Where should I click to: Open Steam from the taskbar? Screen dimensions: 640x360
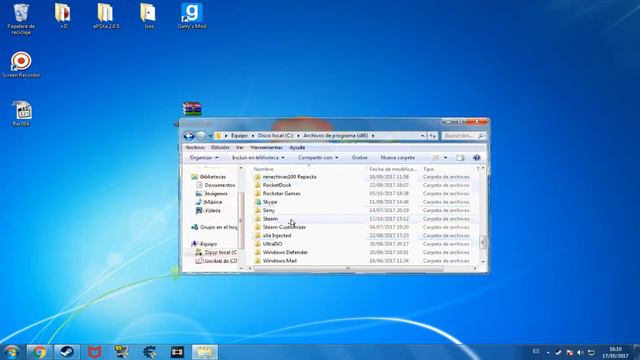67,352
